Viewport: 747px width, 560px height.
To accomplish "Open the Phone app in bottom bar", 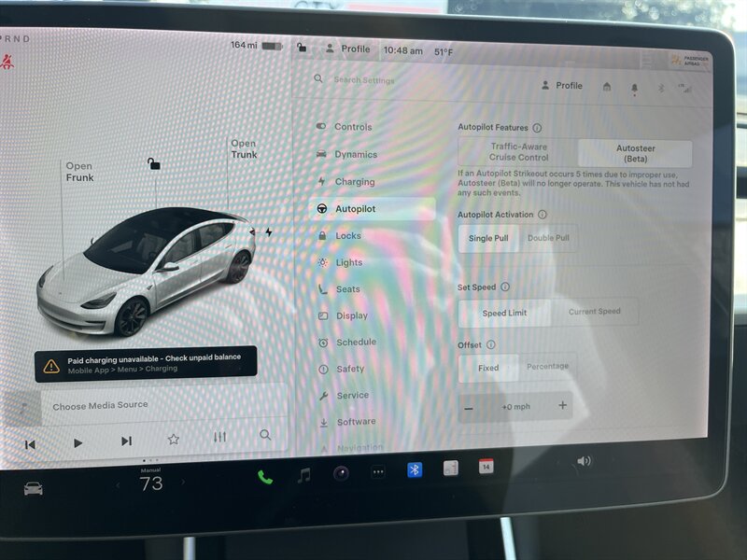I will click(265, 477).
